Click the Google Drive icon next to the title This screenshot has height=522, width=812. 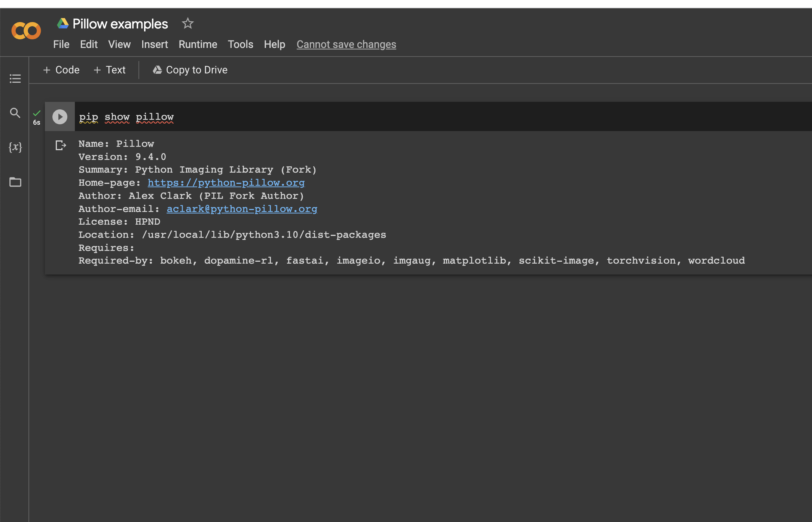coord(62,23)
